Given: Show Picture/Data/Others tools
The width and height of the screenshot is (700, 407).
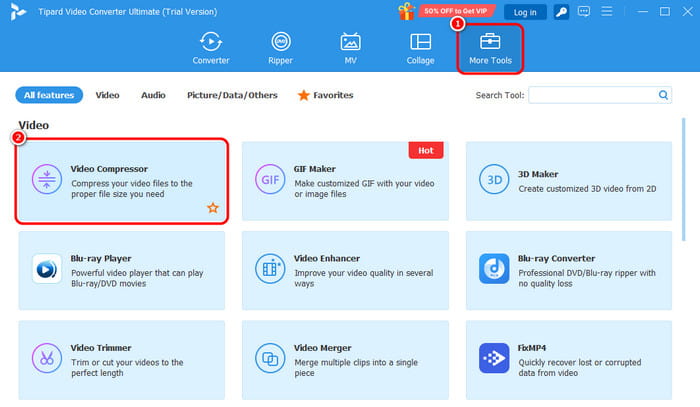Looking at the screenshot, I should tap(232, 95).
